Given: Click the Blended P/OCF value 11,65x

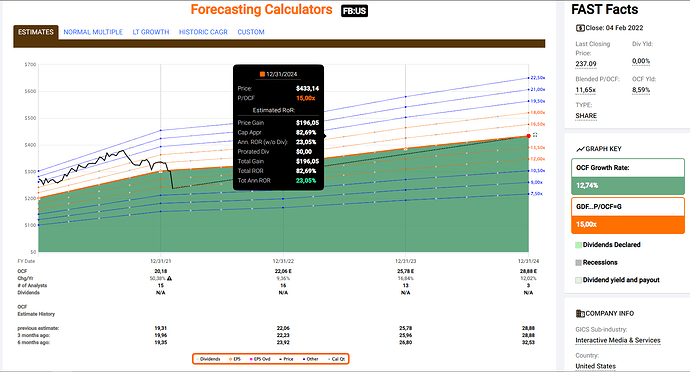Looking at the screenshot, I should (585, 90).
